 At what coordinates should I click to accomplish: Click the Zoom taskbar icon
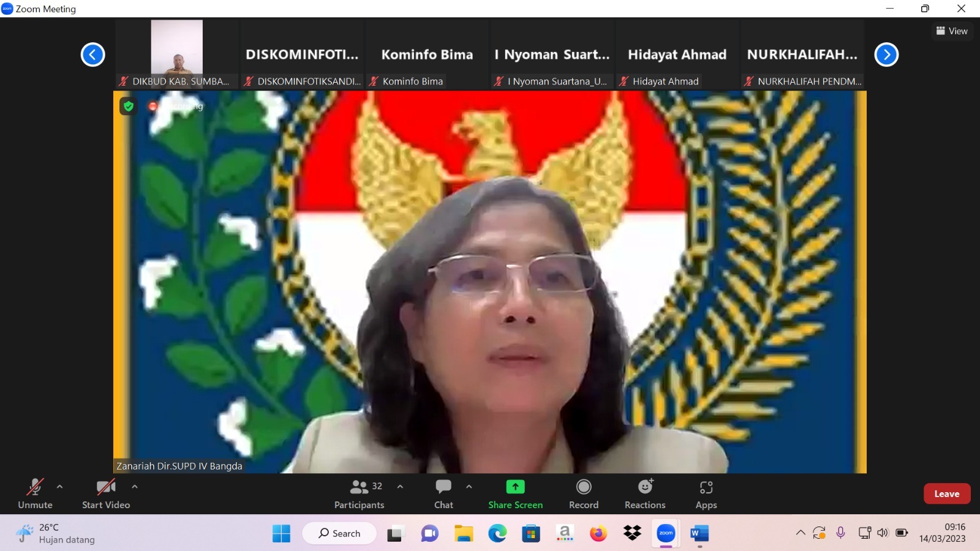[x=666, y=533]
